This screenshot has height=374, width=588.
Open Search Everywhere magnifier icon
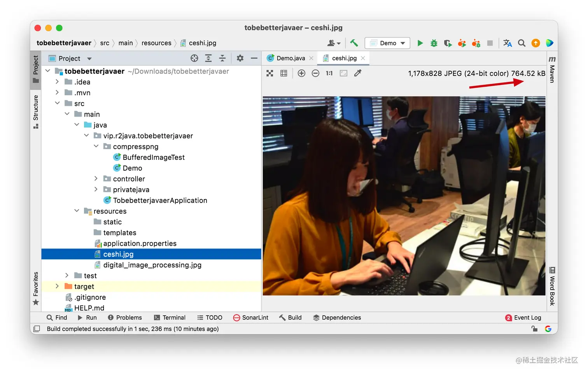pyautogui.click(x=522, y=43)
